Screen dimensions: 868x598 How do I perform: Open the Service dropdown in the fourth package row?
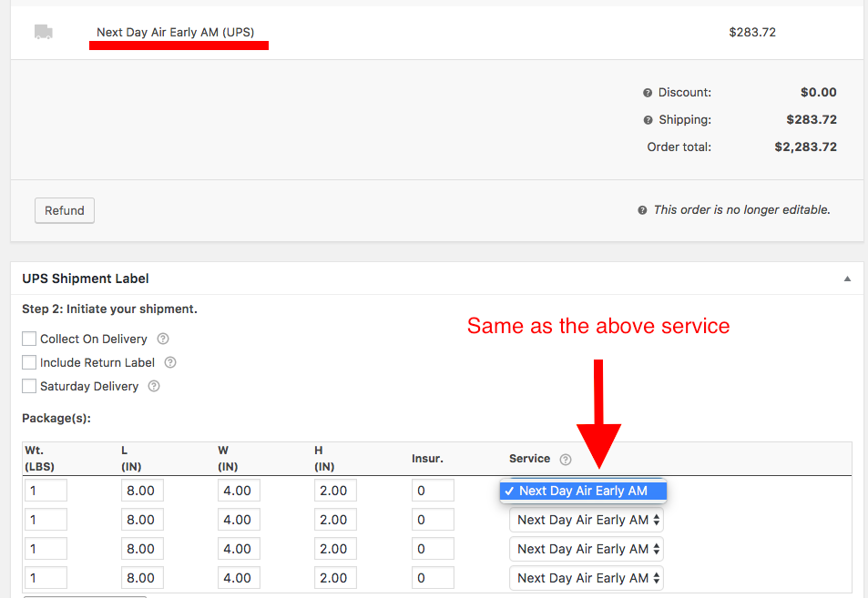[587, 578]
